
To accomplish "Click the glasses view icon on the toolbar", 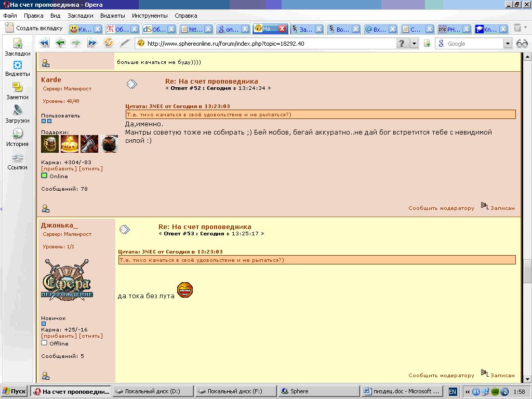I will (x=522, y=44).
